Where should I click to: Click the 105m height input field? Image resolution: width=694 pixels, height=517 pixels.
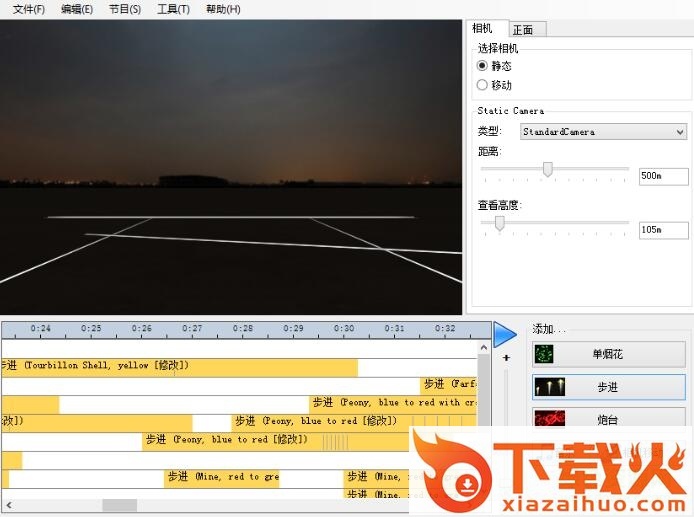tap(663, 230)
